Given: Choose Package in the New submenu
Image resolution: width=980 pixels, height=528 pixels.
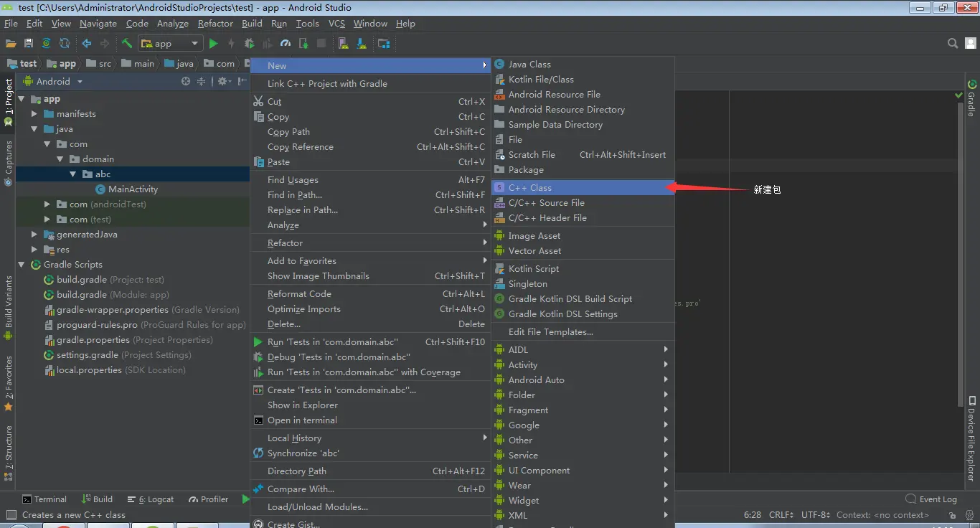Looking at the screenshot, I should click(x=583, y=170).
